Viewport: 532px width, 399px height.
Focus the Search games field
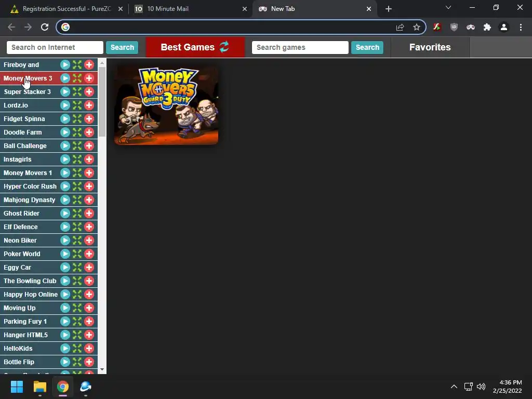click(300, 47)
